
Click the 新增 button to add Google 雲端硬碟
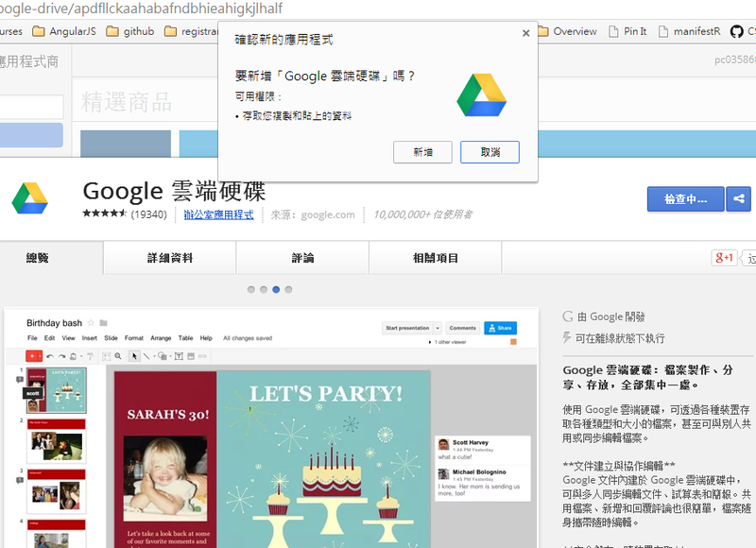pyautogui.click(x=422, y=151)
